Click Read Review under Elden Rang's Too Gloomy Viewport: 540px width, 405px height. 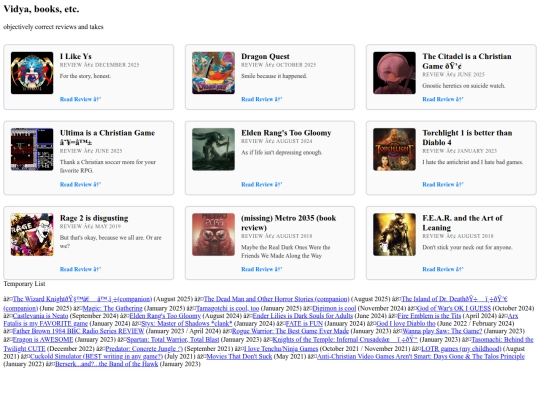click(261, 185)
